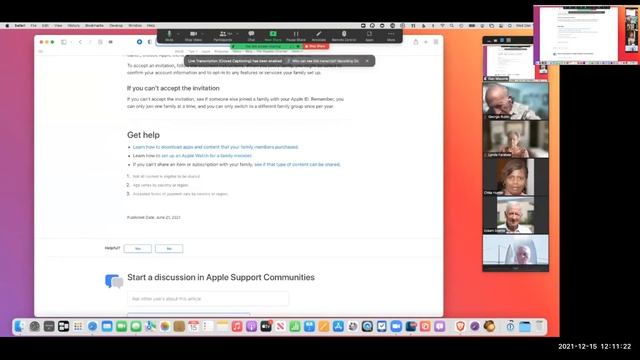Open History menu in menu bar

click(x=74, y=25)
